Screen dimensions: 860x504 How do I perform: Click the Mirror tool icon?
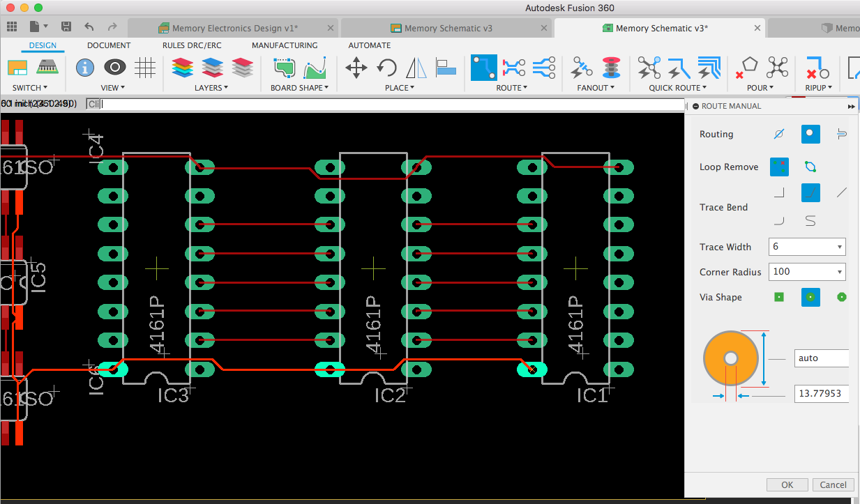click(x=416, y=68)
